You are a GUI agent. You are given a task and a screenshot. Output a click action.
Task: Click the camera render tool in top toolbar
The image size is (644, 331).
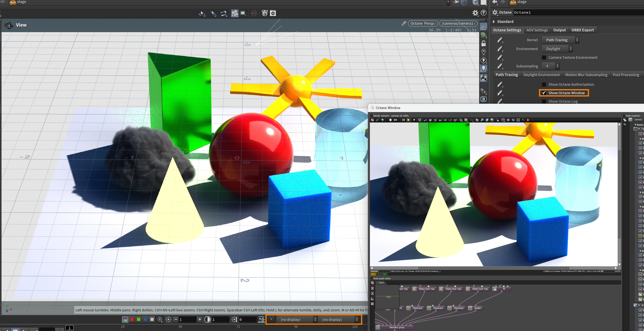pyautogui.click(x=234, y=13)
